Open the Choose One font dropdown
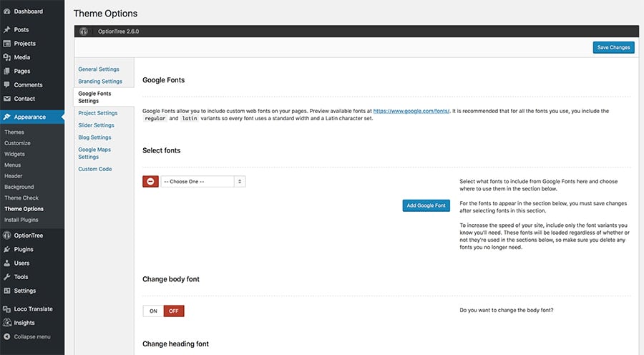Screen dimensions: 644x355 tap(203, 181)
